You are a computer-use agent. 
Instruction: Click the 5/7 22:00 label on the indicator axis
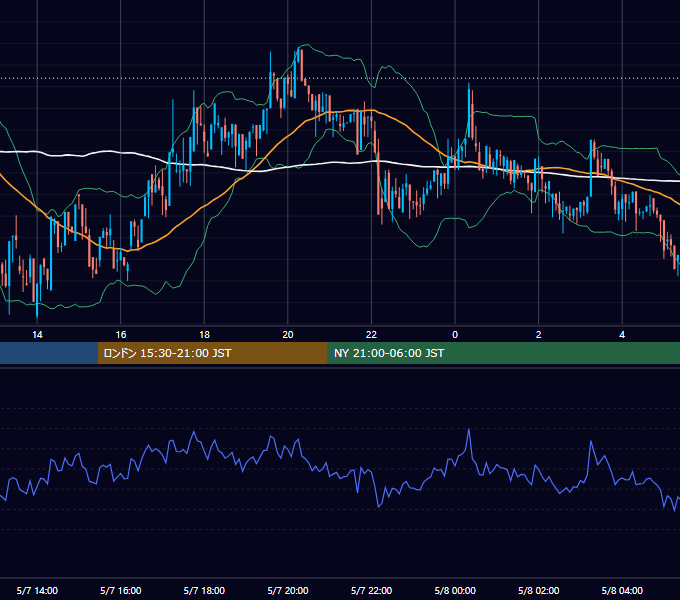click(x=371, y=590)
